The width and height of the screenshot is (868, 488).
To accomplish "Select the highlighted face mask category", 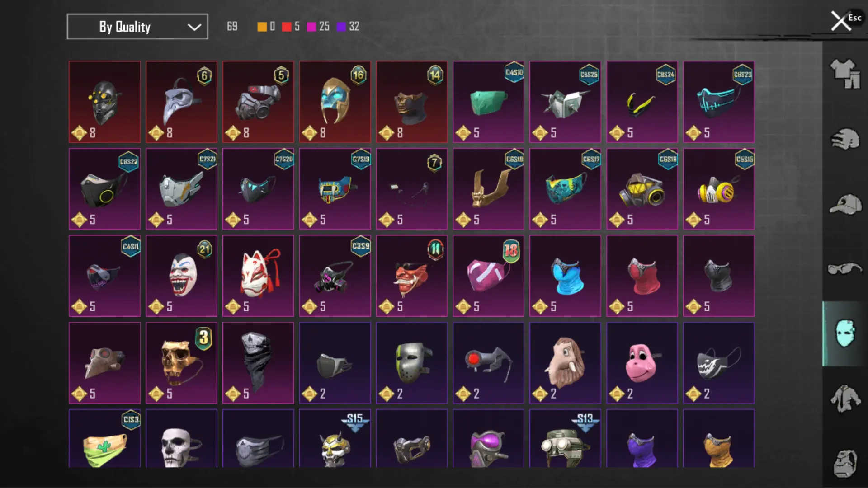I will [844, 333].
